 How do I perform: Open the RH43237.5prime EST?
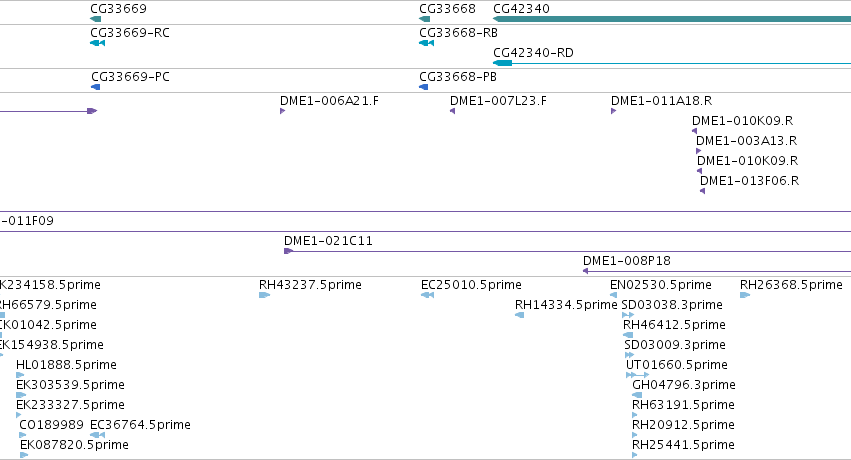(310, 285)
